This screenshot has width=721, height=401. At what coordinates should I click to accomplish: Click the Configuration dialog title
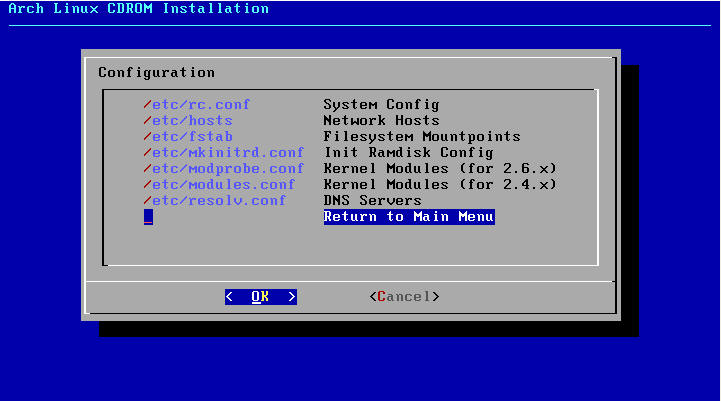point(156,72)
